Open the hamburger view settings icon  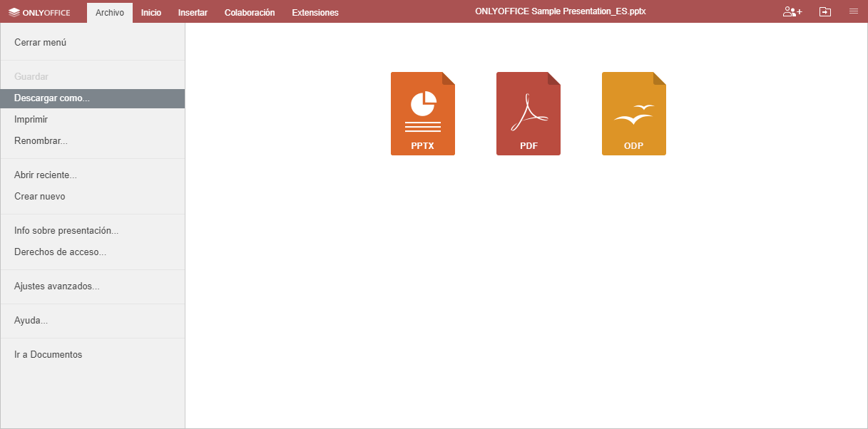(853, 12)
